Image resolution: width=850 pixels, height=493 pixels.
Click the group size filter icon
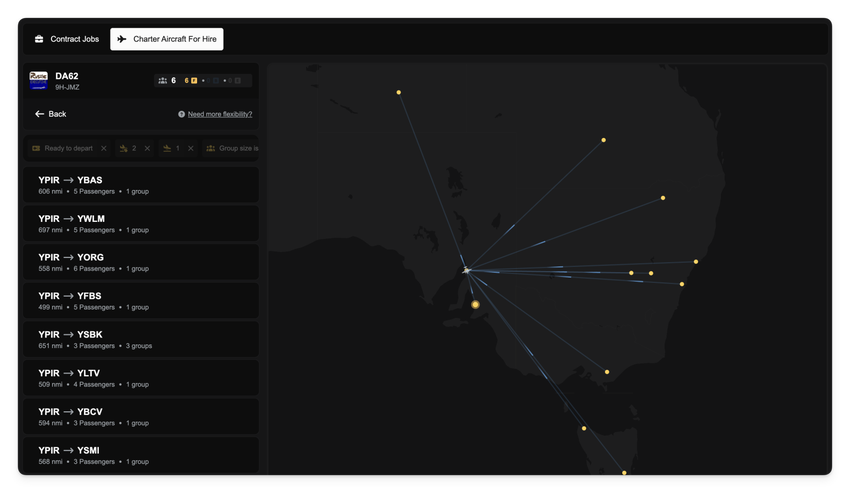[x=211, y=148]
